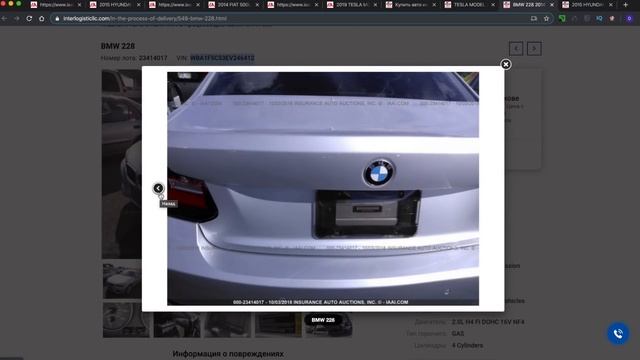
Task: Show previous photo with lightbox back arrow
Action: click(158, 188)
